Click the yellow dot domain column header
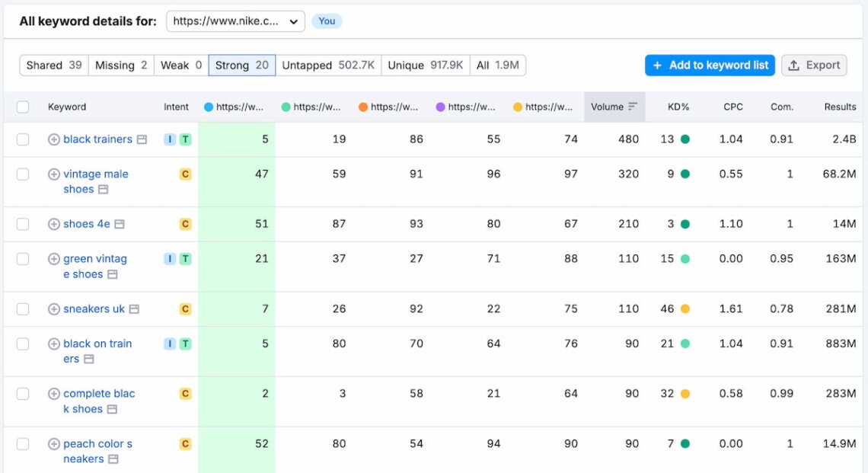The width and height of the screenshot is (868, 473). [542, 107]
